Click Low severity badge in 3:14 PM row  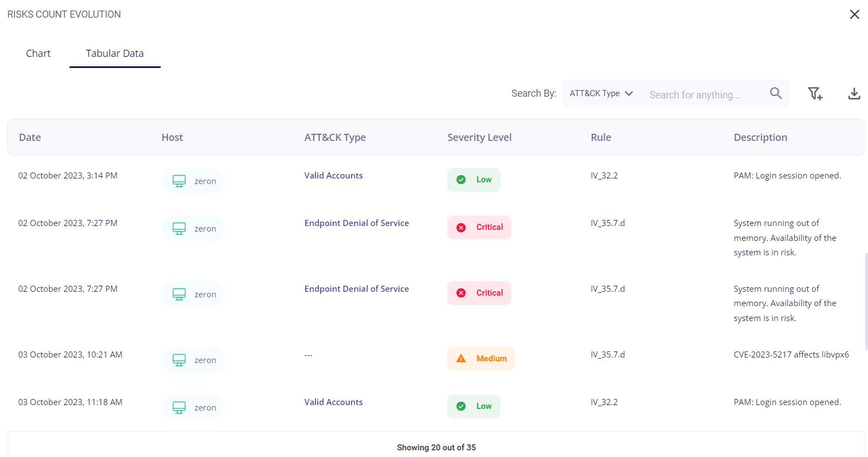click(474, 180)
